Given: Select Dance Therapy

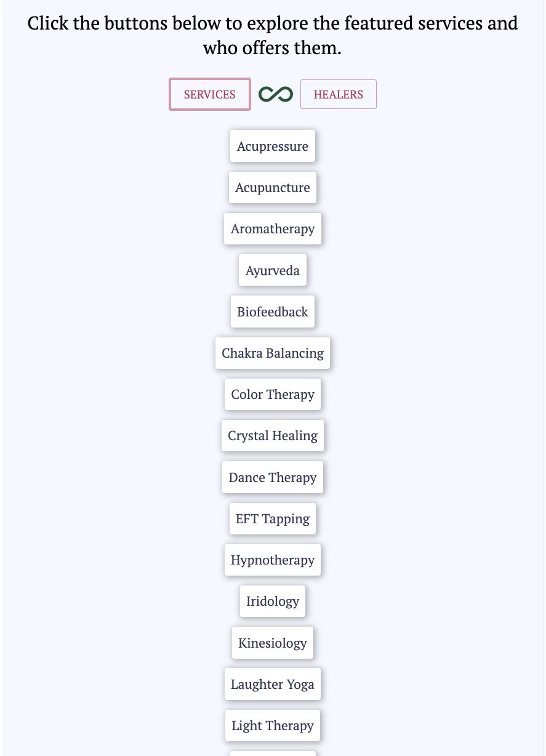Looking at the screenshot, I should click(x=272, y=477).
